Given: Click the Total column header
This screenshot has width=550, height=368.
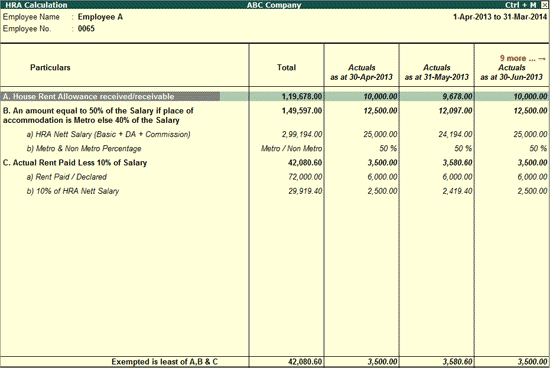Looking at the screenshot, I should coord(287,67).
